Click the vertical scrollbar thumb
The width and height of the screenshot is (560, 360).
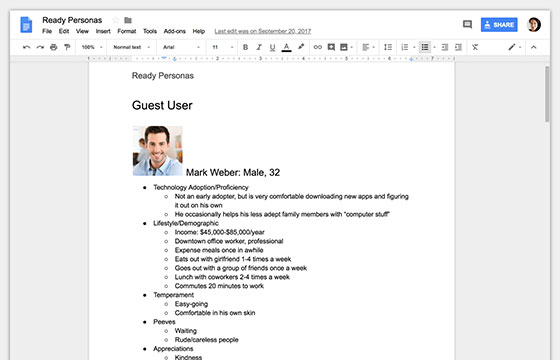pos(547,94)
